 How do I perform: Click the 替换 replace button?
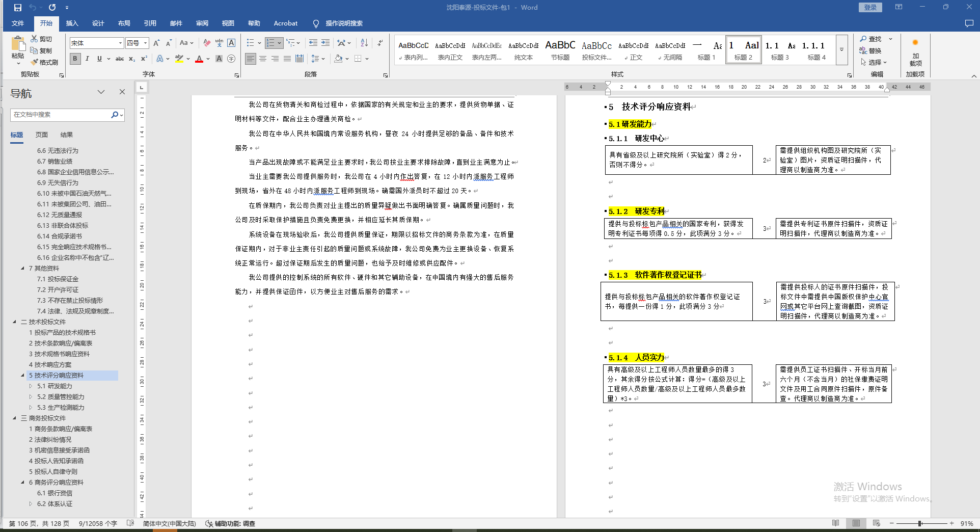pos(870,50)
